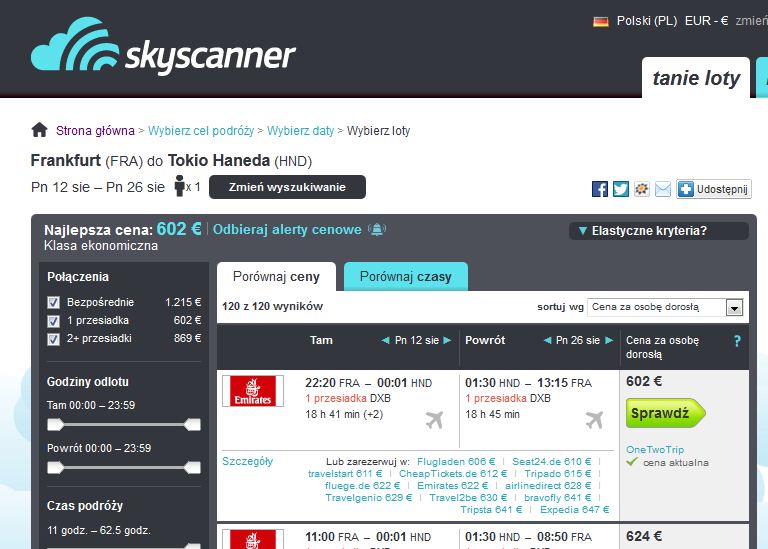
Task: Click zmień settings link
Action: point(751,21)
